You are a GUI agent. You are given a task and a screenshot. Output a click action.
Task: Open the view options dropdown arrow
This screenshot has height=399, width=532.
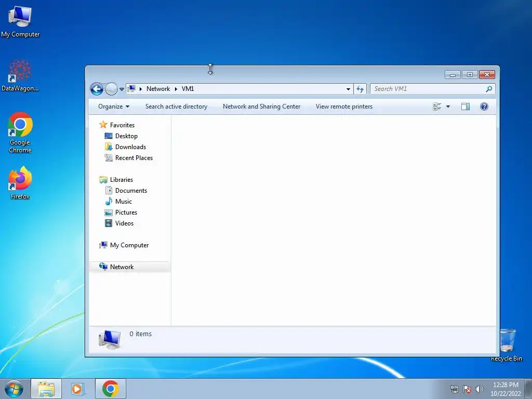point(448,107)
